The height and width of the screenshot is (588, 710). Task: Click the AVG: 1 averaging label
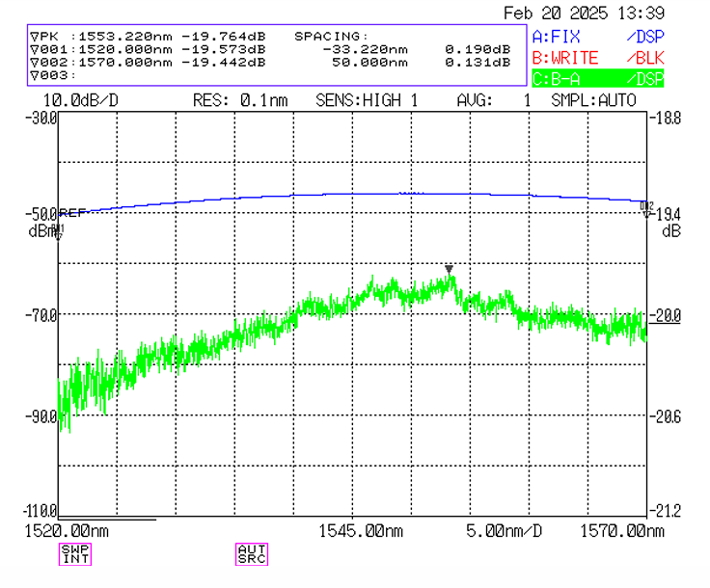(x=493, y=100)
